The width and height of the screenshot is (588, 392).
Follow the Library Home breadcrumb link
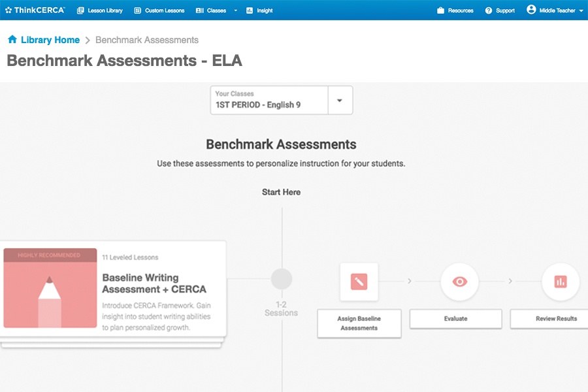[x=50, y=40]
